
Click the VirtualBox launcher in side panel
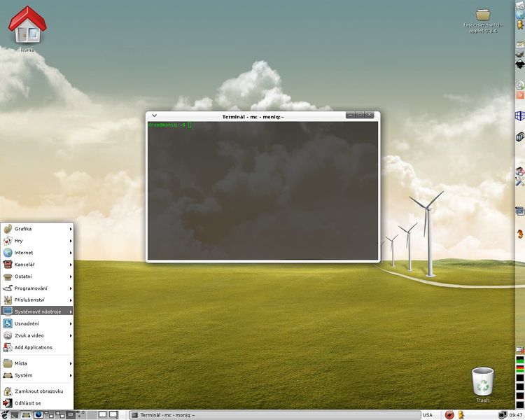519,136
